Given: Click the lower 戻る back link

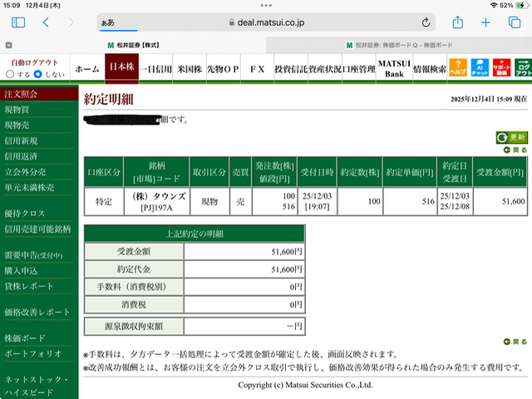Looking at the screenshot, I should (515, 342).
